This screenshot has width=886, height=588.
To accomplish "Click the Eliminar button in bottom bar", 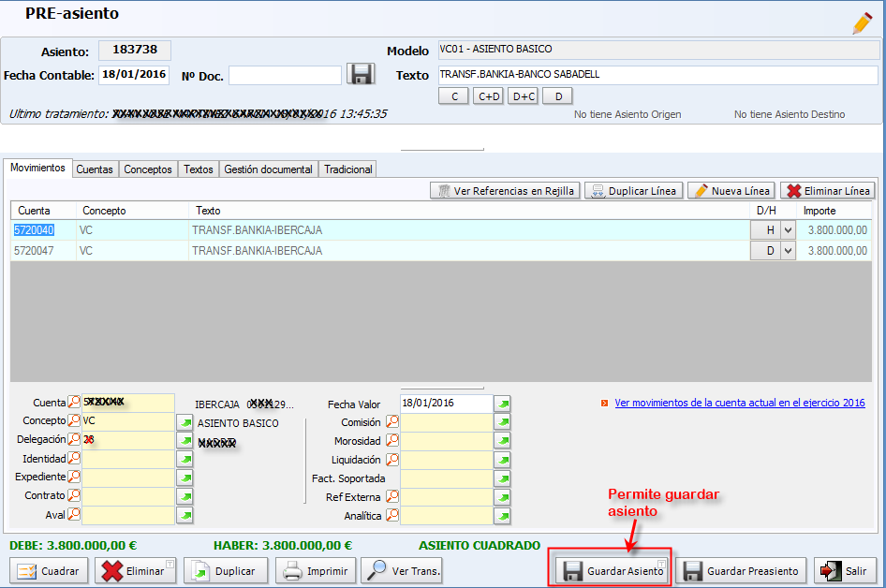I will [136, 571].
